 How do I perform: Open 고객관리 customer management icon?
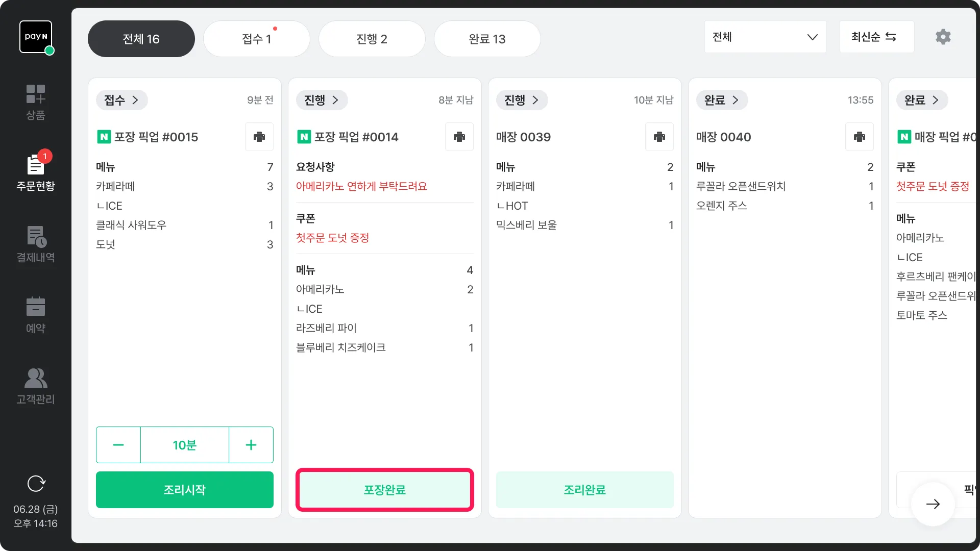[35, 386]
